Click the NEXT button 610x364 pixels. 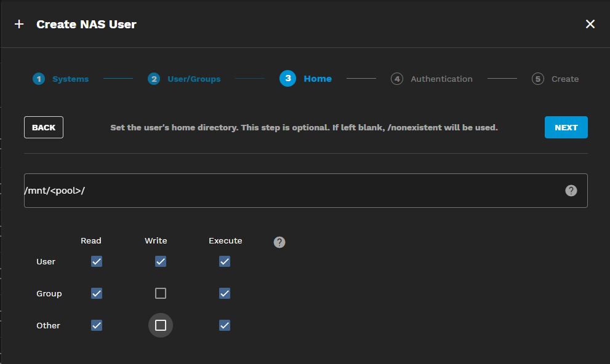566,127
